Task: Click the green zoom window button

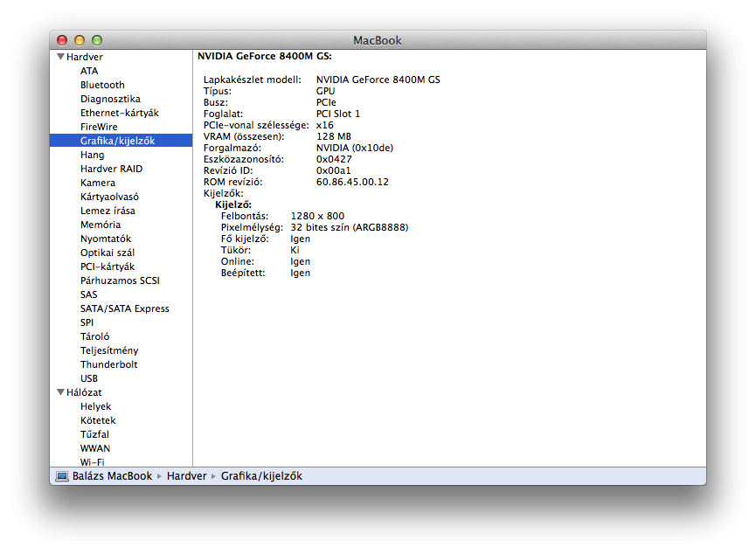Action: (97, 40)
